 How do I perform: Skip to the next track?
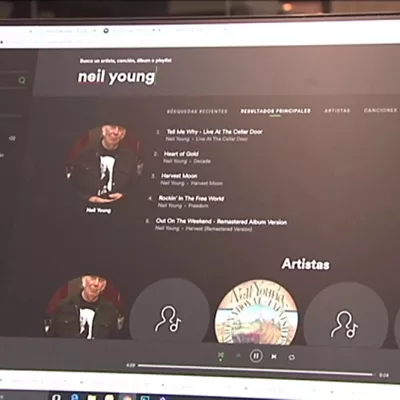coord(274,357)
